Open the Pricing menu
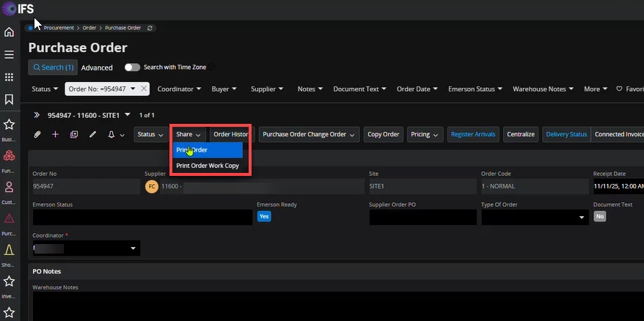 pyautogui.click(x=425, y=134)
